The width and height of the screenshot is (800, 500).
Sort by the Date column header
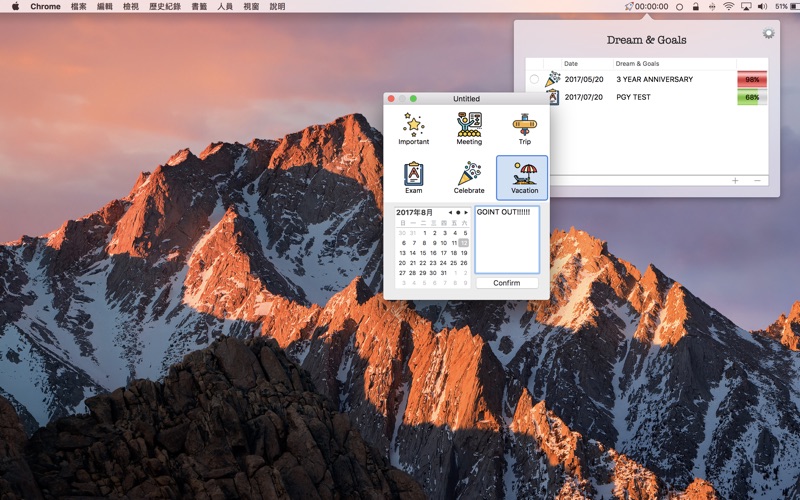click(x=571, y=64)
